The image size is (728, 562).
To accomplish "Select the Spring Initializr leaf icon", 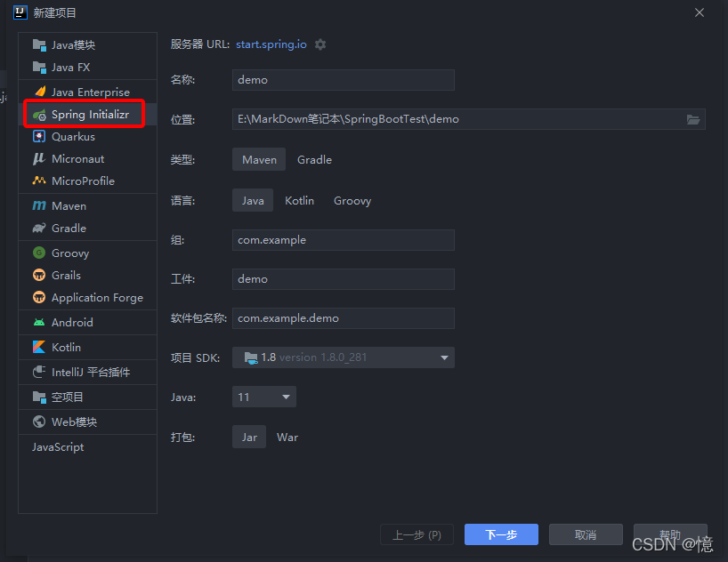I will point(39,115).
